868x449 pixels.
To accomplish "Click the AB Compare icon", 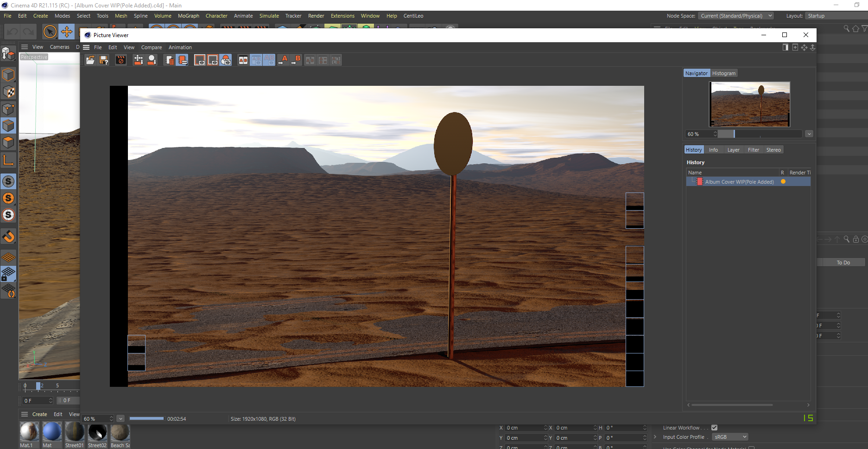I will [243, 60].
